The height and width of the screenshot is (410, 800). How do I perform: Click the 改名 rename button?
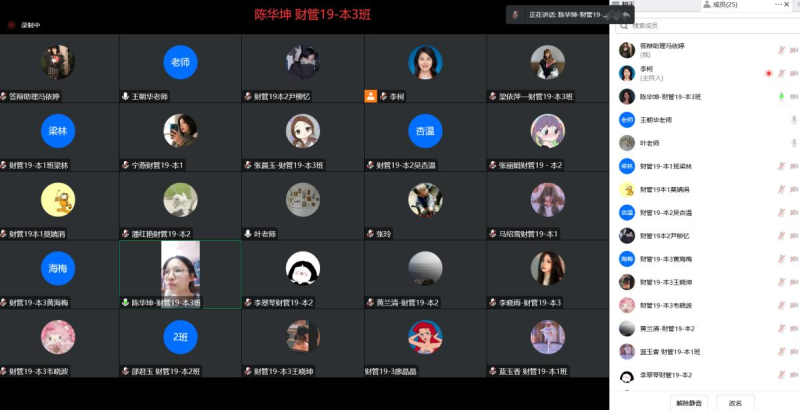(736, 403)
